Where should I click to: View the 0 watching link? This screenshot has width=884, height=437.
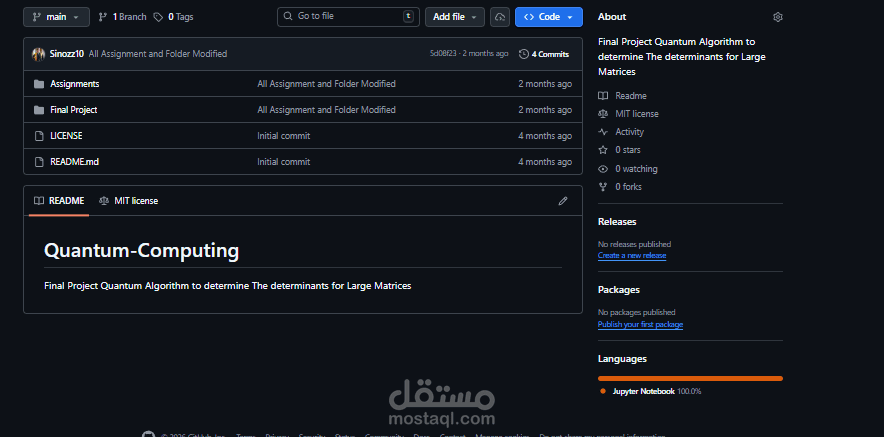(636, 169)
